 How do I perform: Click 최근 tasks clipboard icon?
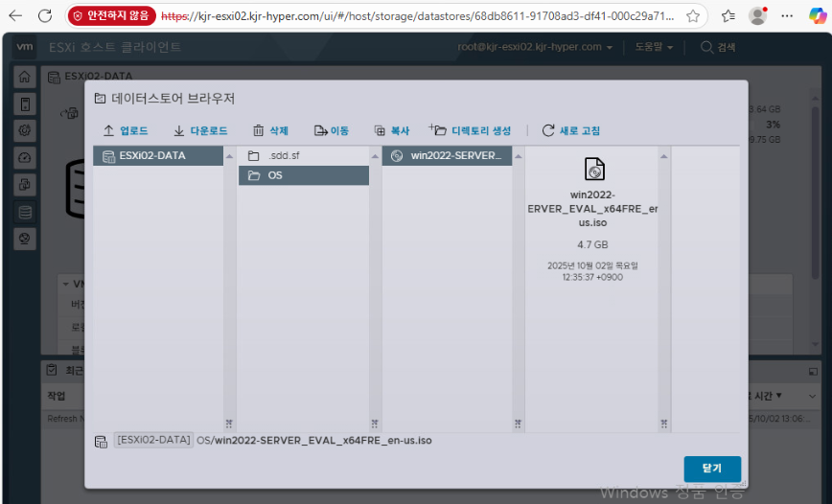point(52,370)
